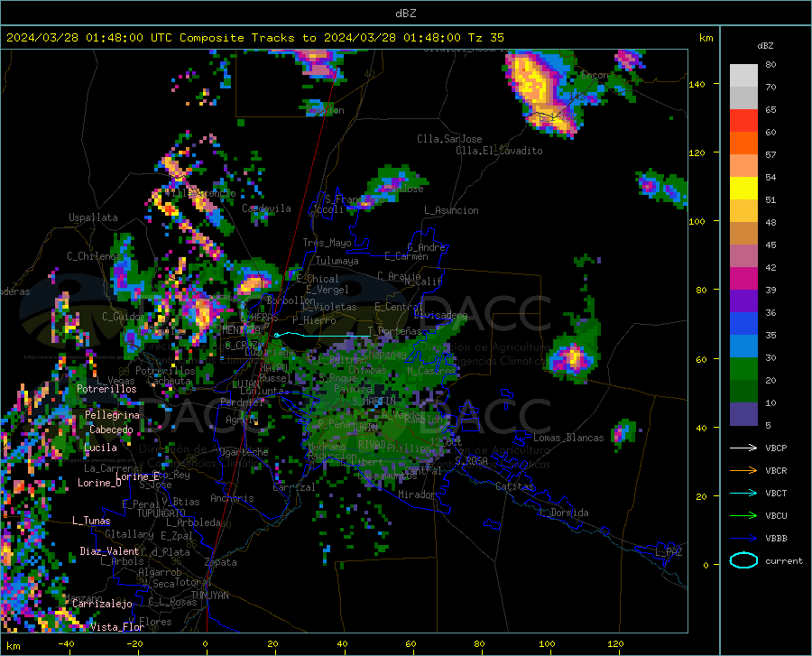Click the 'Lomas_Blancas' map label

coord(568,438)
